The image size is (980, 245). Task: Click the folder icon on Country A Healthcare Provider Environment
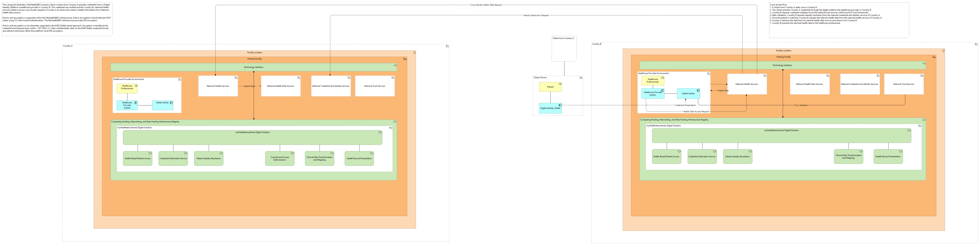point(179,80)
